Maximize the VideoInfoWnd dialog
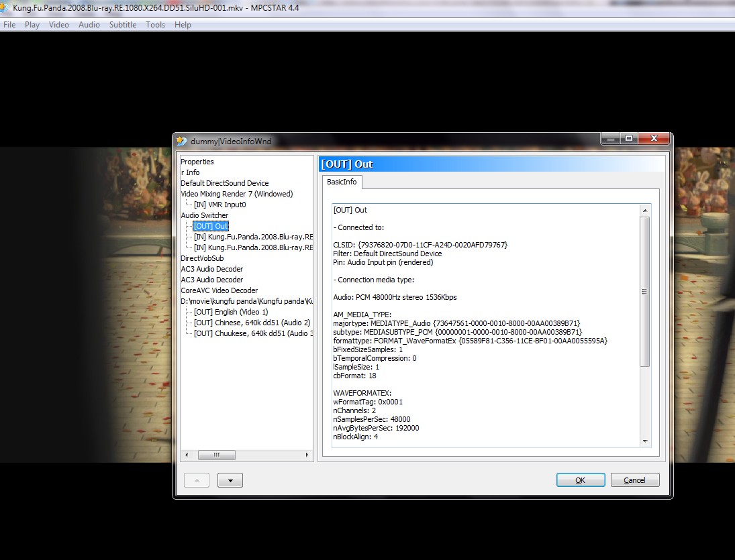The image size is (735, 560). [629, 139]
